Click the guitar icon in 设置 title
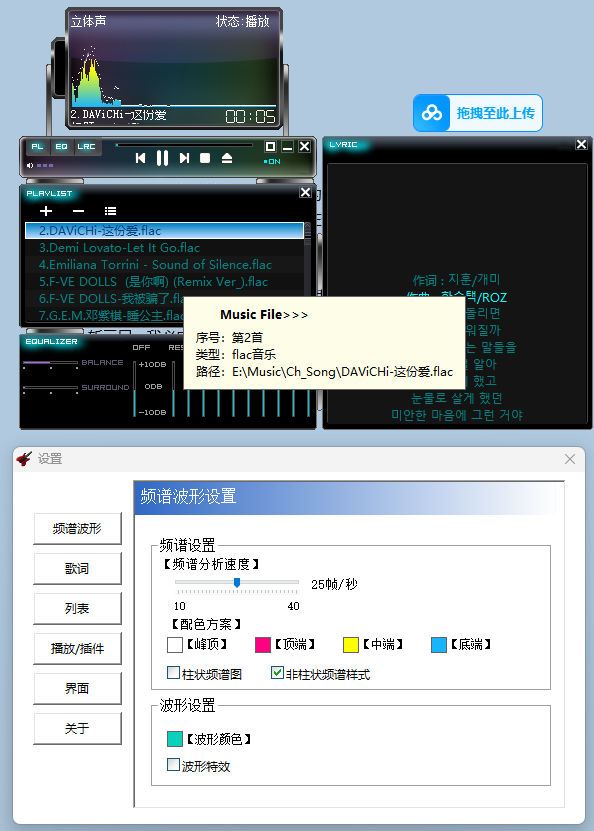This screenshot has width=594, height=831. 24,458
